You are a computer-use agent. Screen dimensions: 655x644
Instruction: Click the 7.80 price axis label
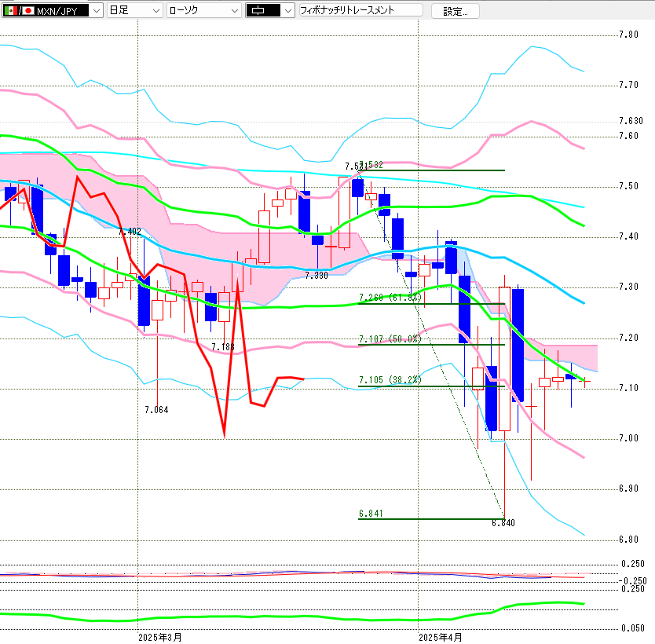628,35
